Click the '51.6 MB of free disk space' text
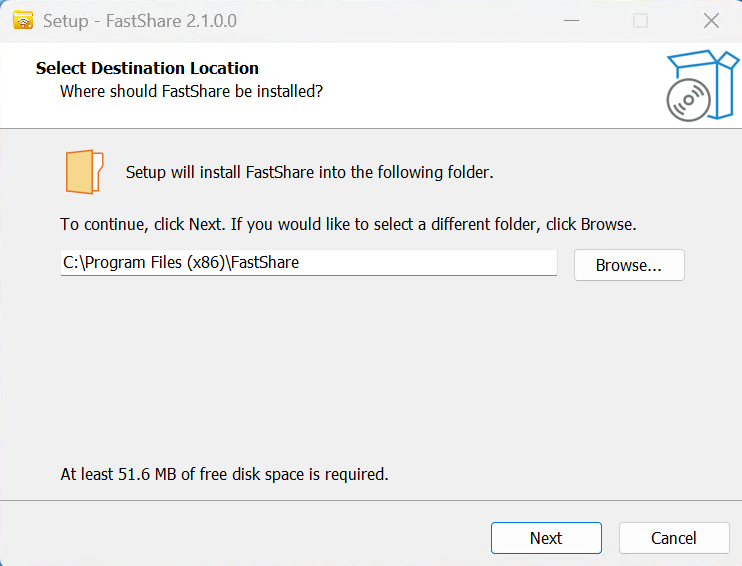The image size is (742, 566). click(224, 474)
